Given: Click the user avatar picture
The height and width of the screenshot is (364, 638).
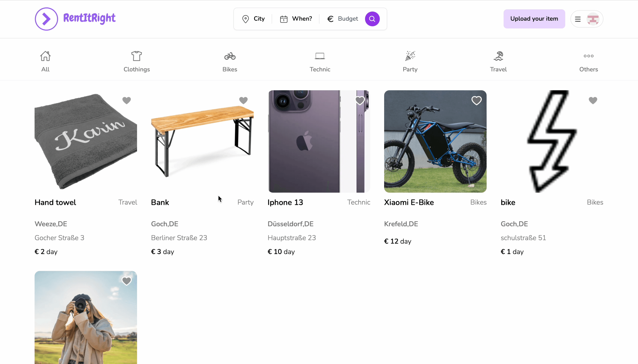Looking at the screenshot, I should click(x=593, y=19).
